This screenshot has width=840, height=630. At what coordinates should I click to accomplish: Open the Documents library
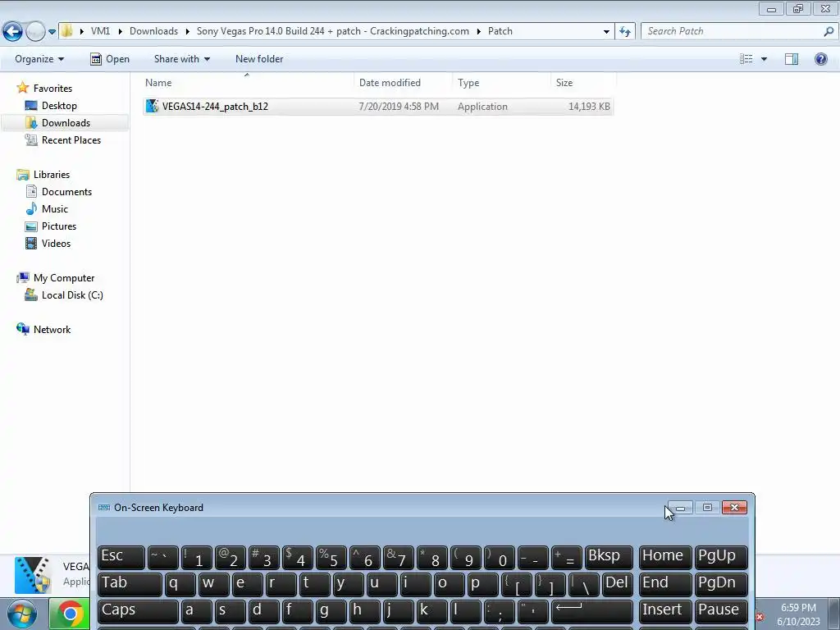pos(66,192)
